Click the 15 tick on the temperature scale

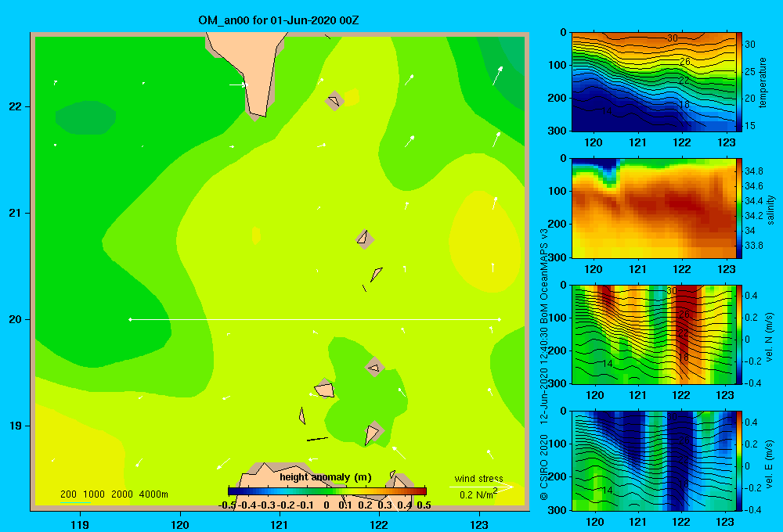pyautogui.click(x=750, y=126)
